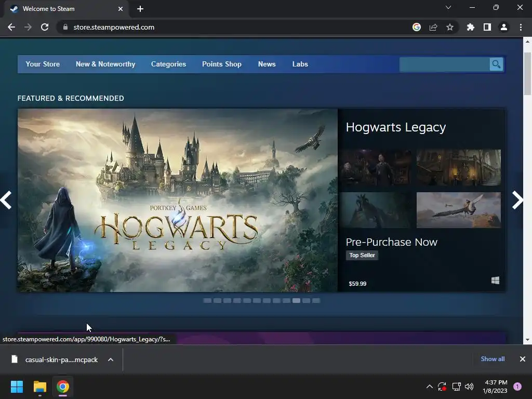532x399 pixels.
Task: Show hidden system tray icons chevron
Action: tap(430, 387)
